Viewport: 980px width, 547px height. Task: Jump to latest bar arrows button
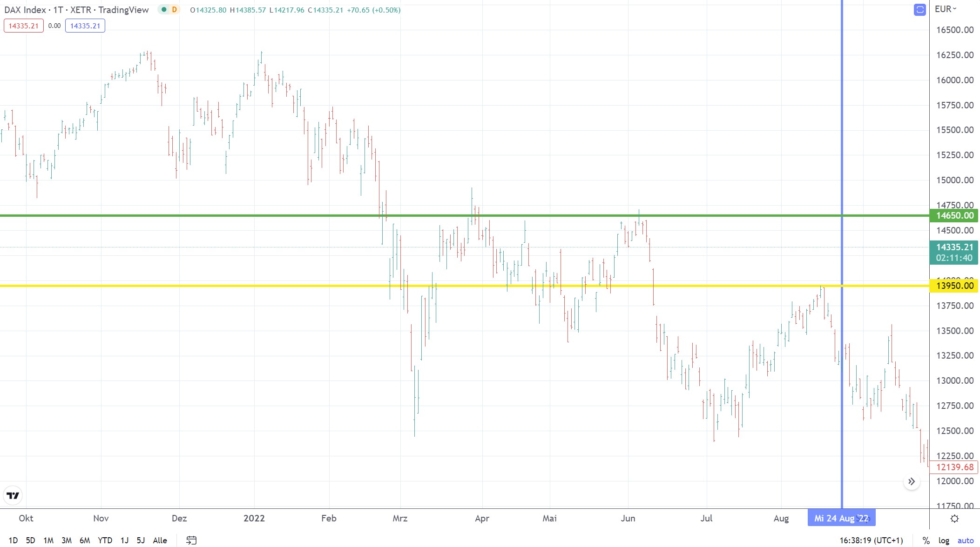tap(912, 481)
